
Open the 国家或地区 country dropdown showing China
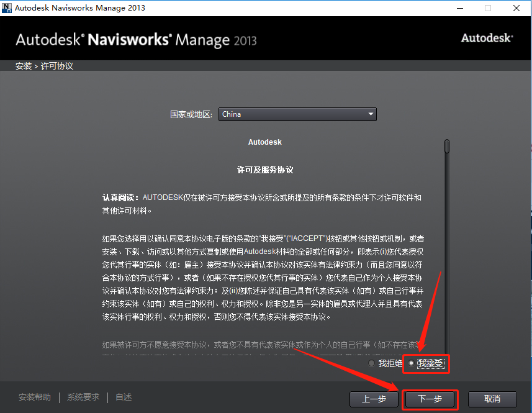pos(297,114)
